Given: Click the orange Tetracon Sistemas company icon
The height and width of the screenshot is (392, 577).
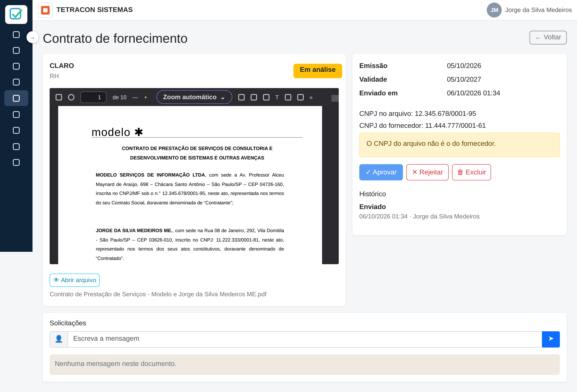Looking at the screenshot, I should [45, 10].
